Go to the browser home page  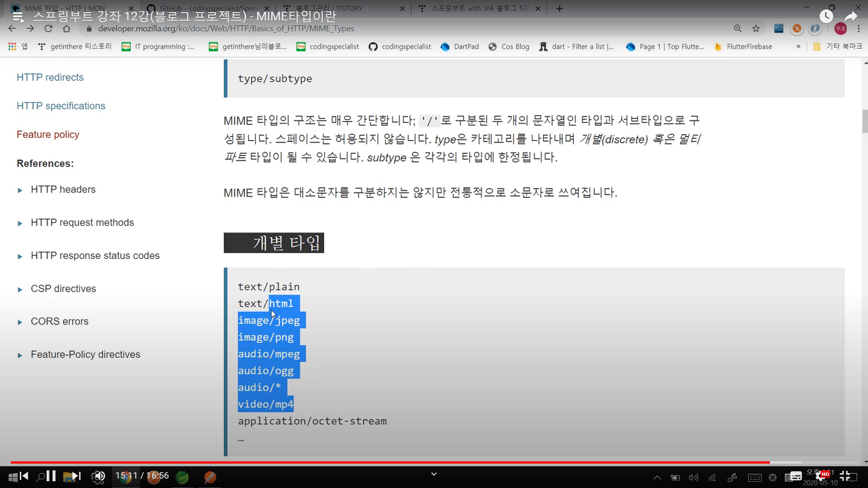(x=66, y=28)
